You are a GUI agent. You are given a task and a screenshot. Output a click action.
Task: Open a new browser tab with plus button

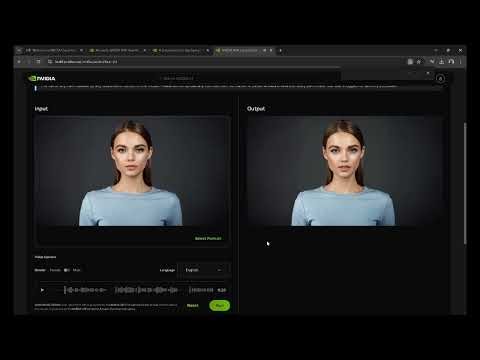(x=280, y=50)
